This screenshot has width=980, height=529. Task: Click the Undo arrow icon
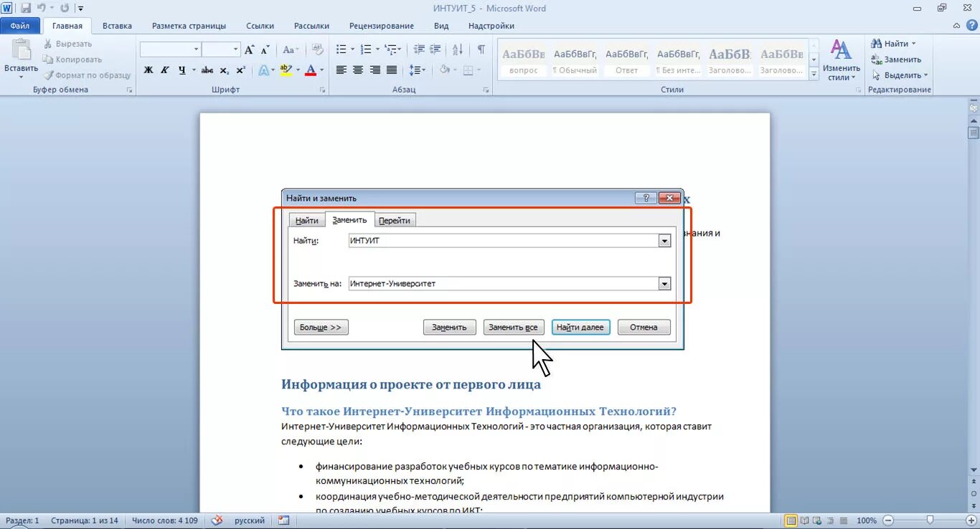click(x=42, y=9)
